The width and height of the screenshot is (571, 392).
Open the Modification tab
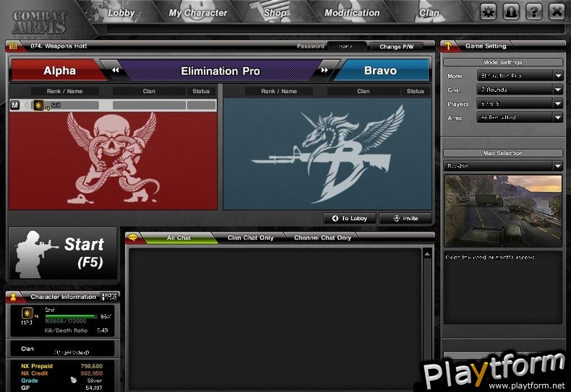pyautogui.click(x=352, y=13)
